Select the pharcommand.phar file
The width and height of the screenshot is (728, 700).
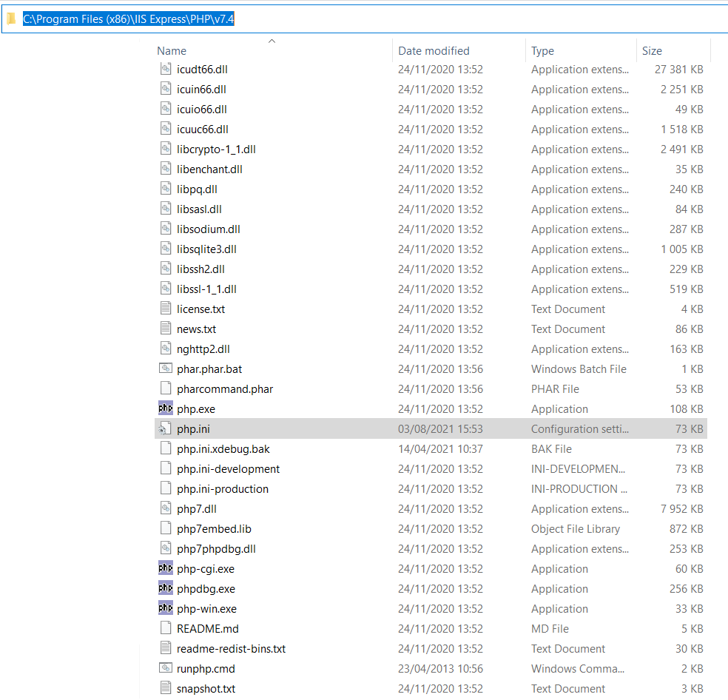225,388
